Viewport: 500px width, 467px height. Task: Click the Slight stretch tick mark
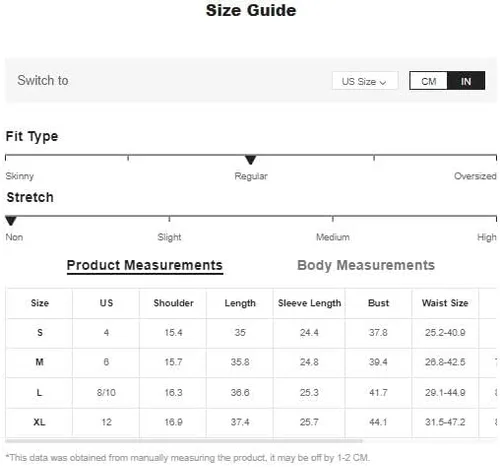pos(169,219)
